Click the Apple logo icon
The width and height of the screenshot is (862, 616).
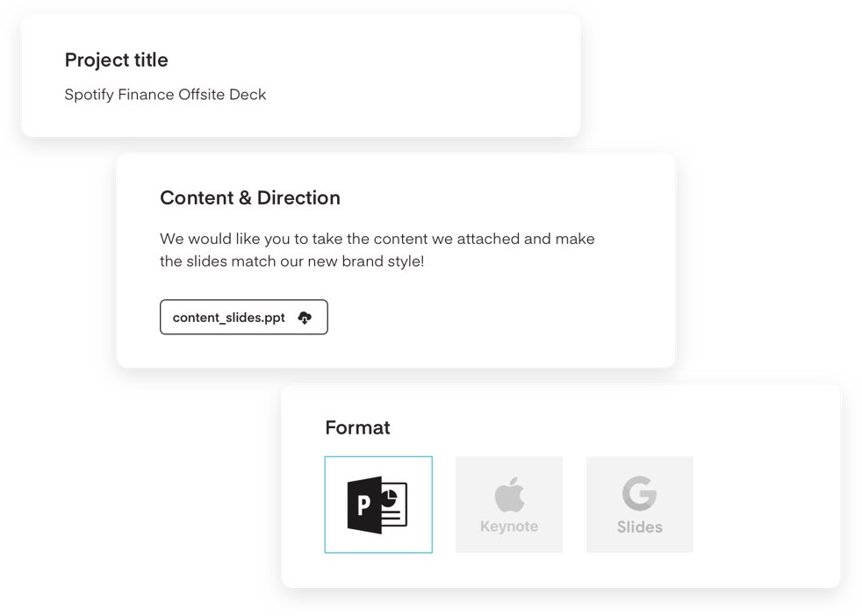click(509, 495)
